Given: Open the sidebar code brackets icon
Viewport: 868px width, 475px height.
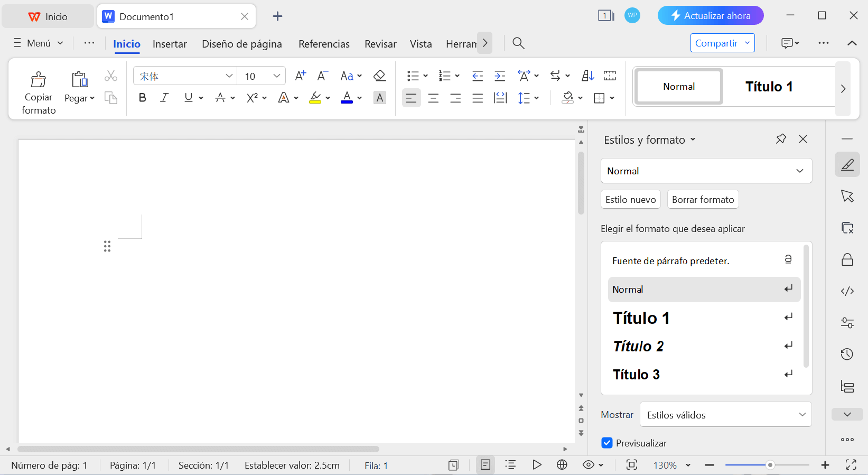Looking at the screenshot, I should [847, 291].
